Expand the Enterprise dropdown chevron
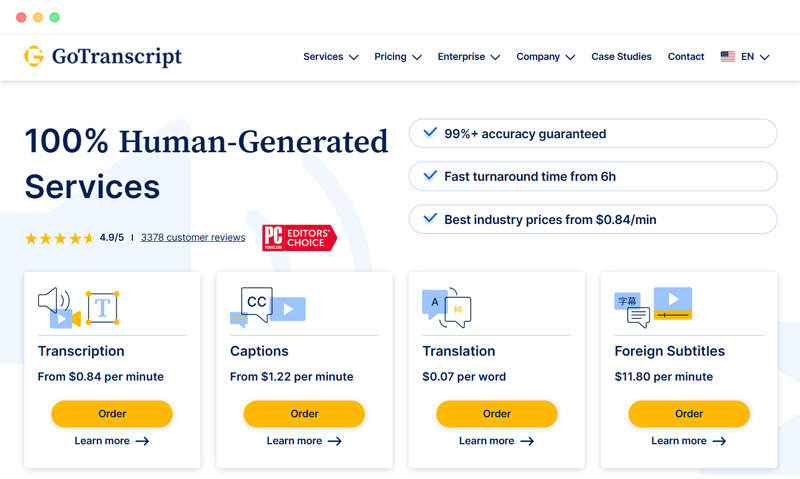 495,57
